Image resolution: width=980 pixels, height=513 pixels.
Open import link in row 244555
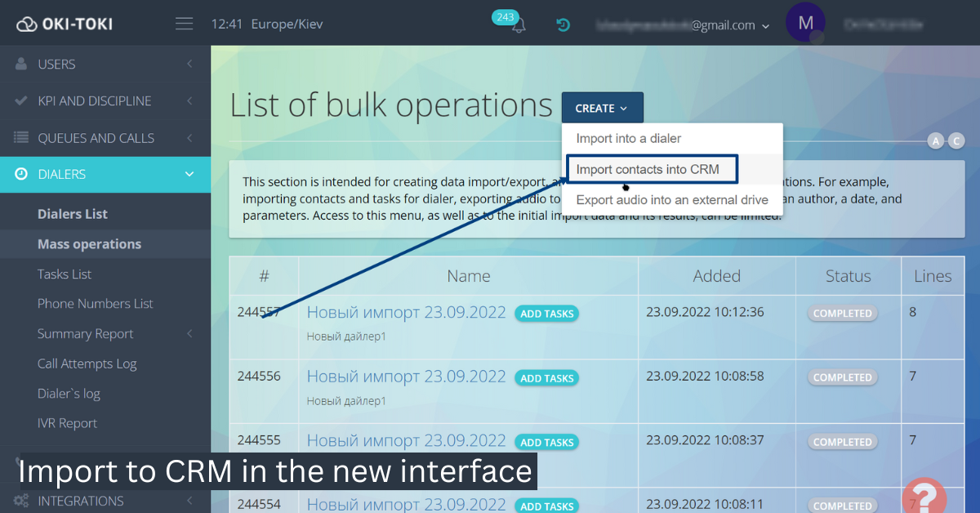click(x=407, y=440)
